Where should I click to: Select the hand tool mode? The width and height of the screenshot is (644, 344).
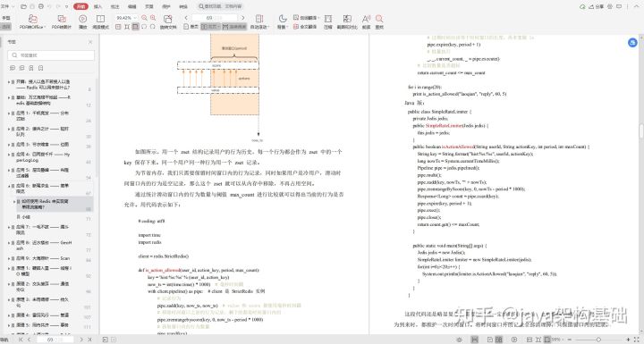click(x=6, y=18)
